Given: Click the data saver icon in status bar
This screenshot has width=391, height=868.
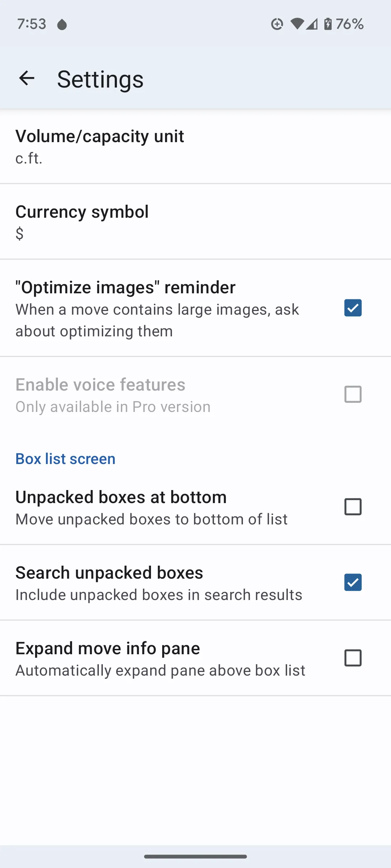Looking at the screenshot, I should (276, 24).
